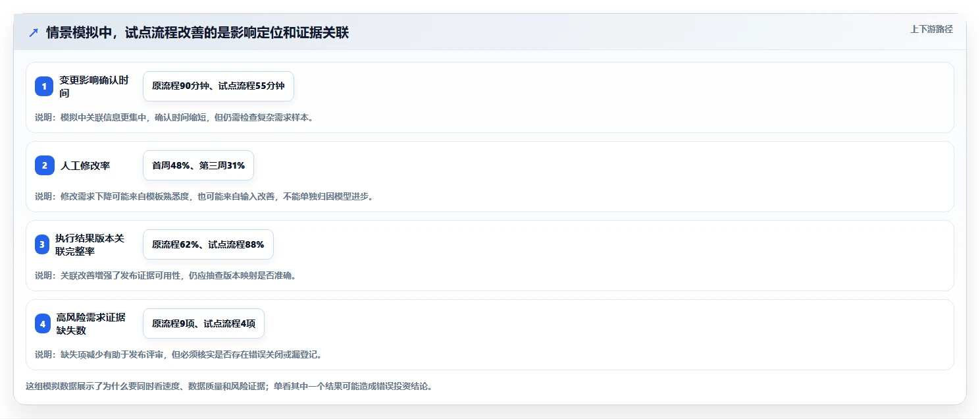This screenshot has height=419, width=980.
Task: Click the 原流程62%、试点流程88% value chip
Action: point(208,244)
